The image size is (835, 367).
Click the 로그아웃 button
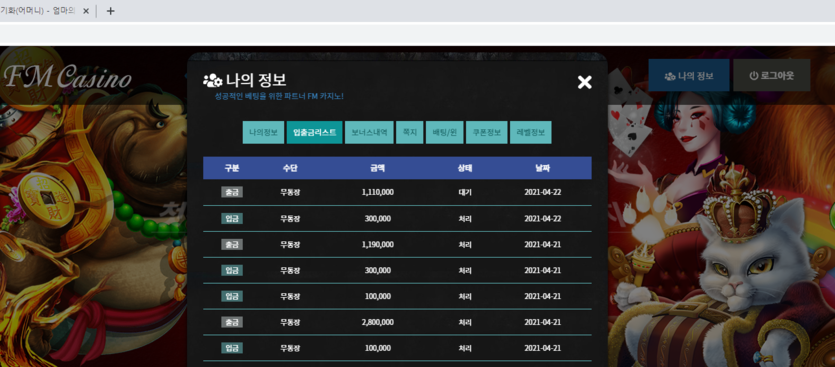tap(772, 75)
